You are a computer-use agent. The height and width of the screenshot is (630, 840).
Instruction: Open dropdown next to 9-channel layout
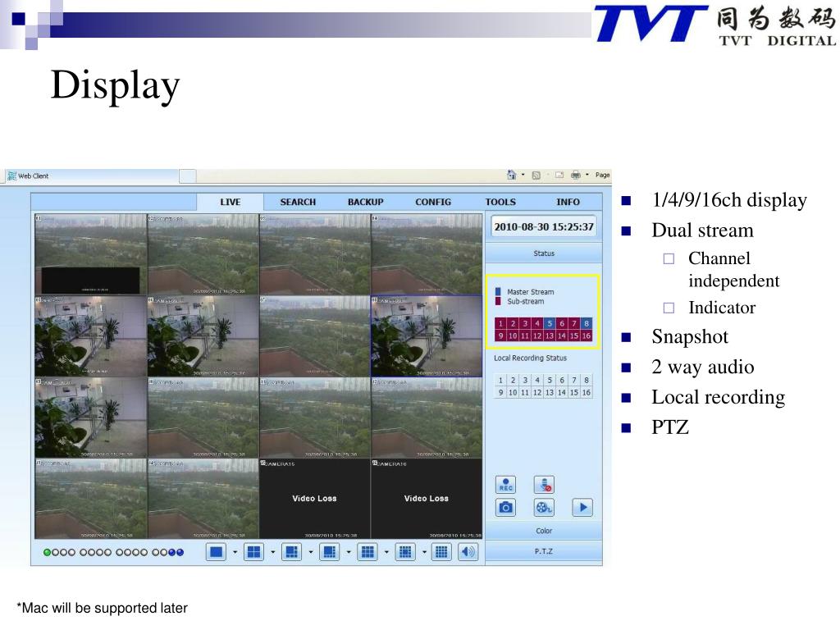pos(386,552)
